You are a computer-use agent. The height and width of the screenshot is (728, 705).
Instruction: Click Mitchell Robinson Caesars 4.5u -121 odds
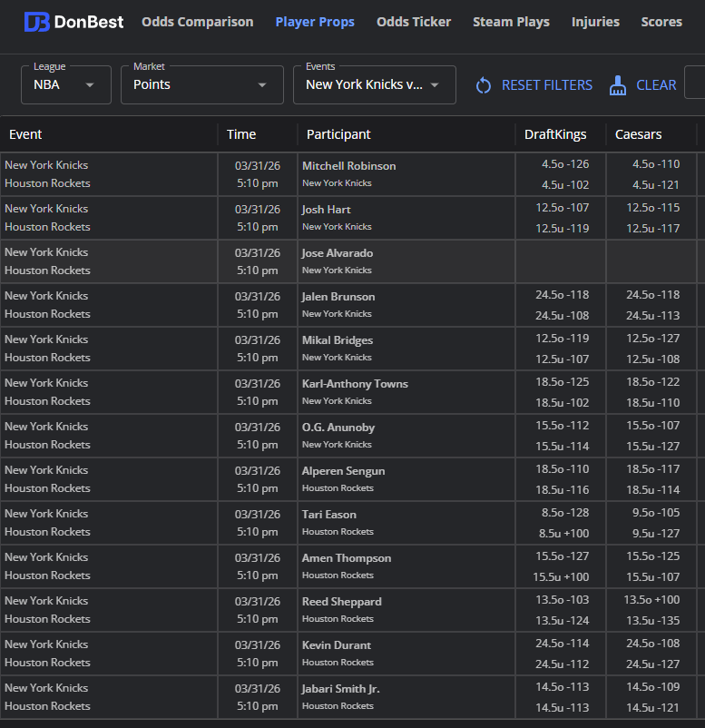pyautogui.click(x=656, y=185)
